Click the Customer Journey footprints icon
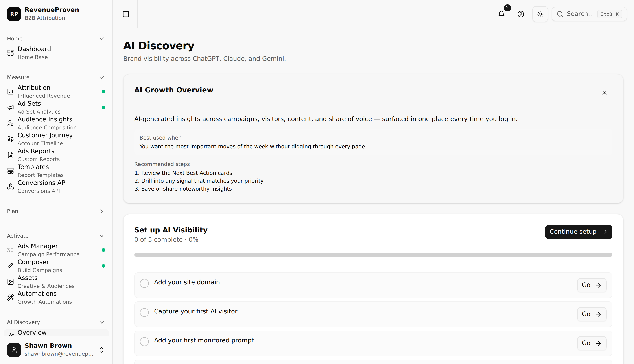The height and width of the screenshot is (364, 634). [x=11, y=139]
